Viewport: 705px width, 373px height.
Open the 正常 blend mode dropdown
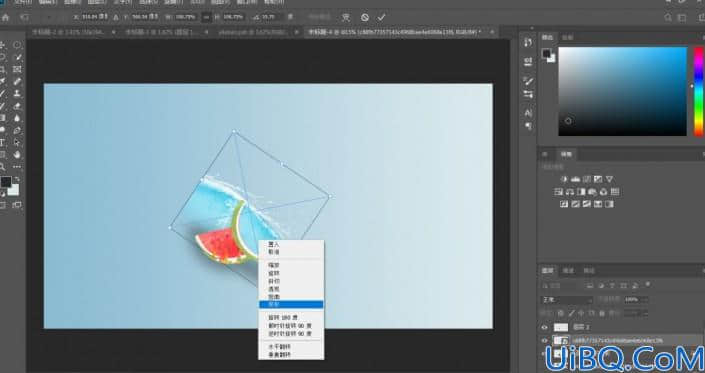click(x=567, y=300)
